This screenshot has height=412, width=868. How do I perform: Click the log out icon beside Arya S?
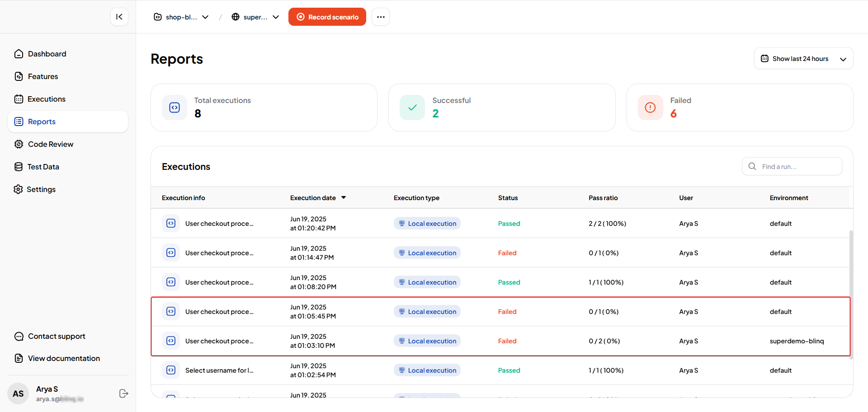coord(123,393)
